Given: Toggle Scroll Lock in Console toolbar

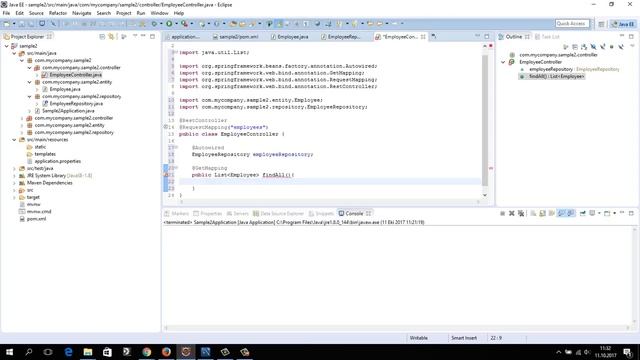Looking at the screenshot, I should click(x=542, y=213).
